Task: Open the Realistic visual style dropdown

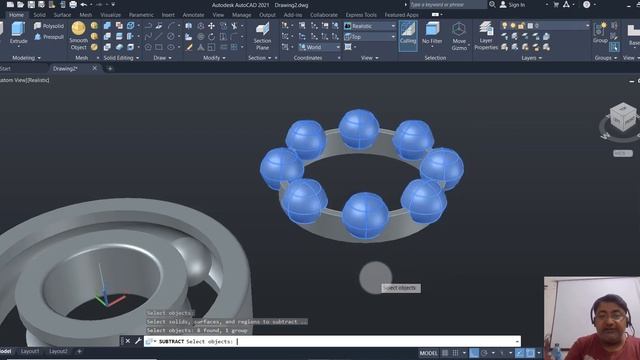Action: [x=370, y=26]
